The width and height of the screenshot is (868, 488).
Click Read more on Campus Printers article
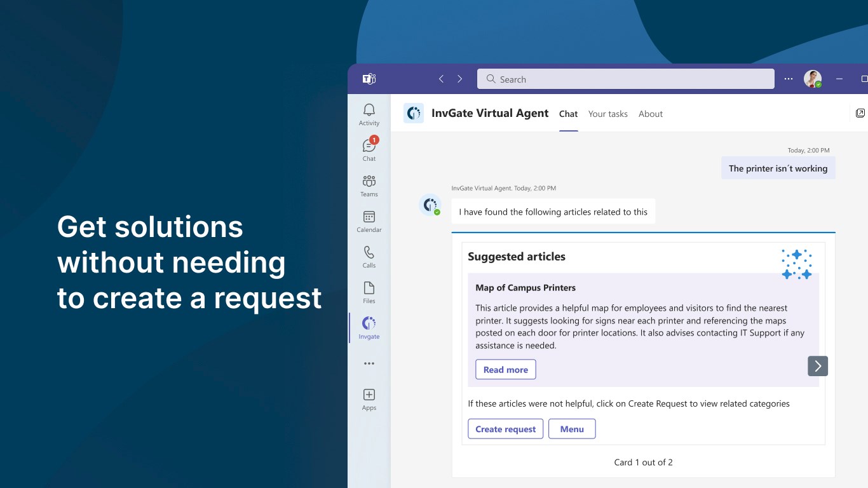click(x=506, y=370)
